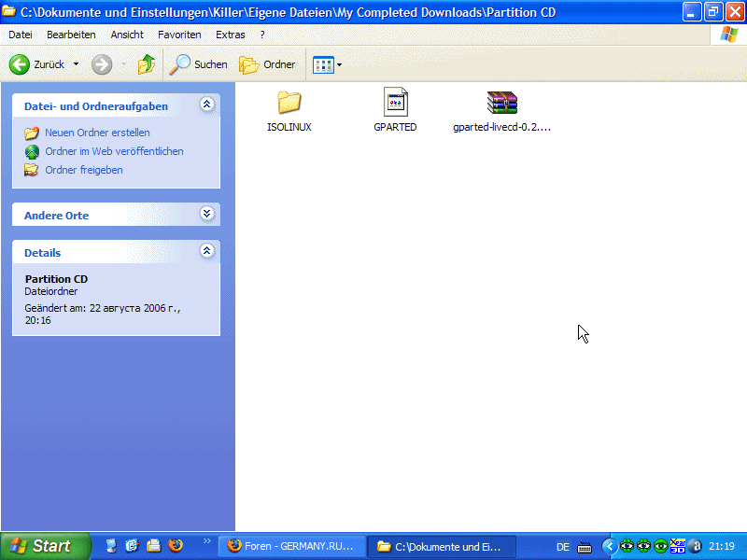Open the Bearbeiten menu

[x=71, y=35]
